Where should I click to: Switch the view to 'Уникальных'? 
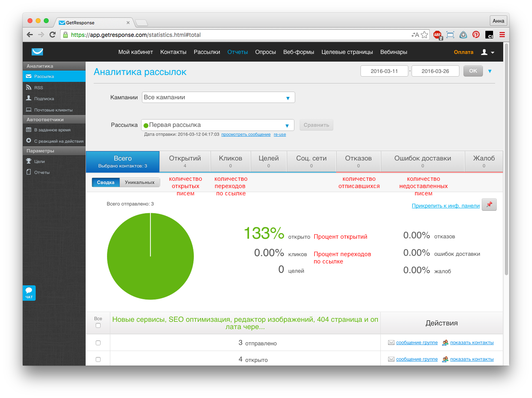click(x=139, y=182)
